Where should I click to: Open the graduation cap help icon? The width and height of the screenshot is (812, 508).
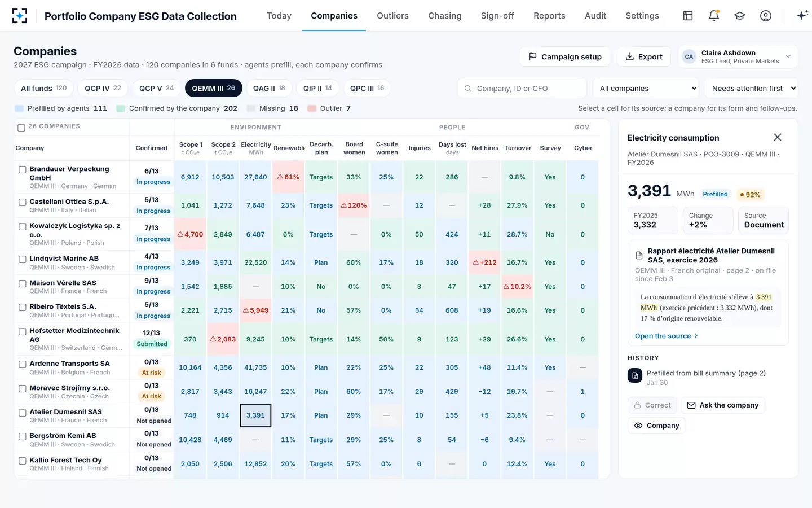740,16
